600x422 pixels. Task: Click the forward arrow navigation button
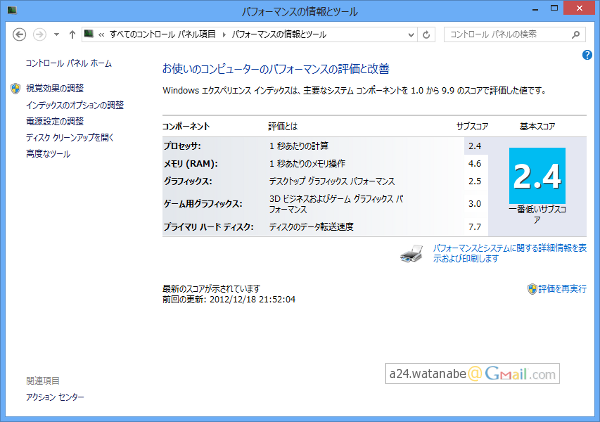click(39, 34)
